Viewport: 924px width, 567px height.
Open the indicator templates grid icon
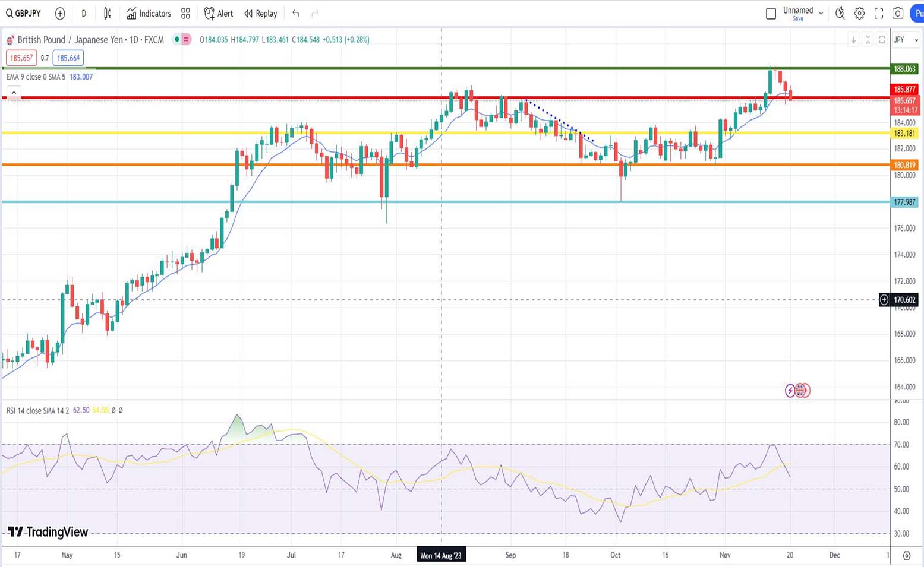[185, 13]
